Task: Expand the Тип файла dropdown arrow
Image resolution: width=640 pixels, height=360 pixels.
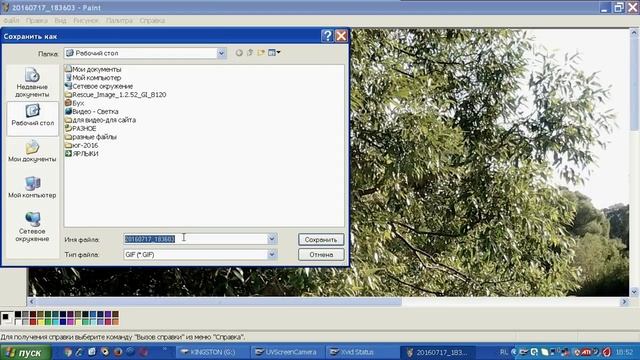Action: (x=272, y=254)
